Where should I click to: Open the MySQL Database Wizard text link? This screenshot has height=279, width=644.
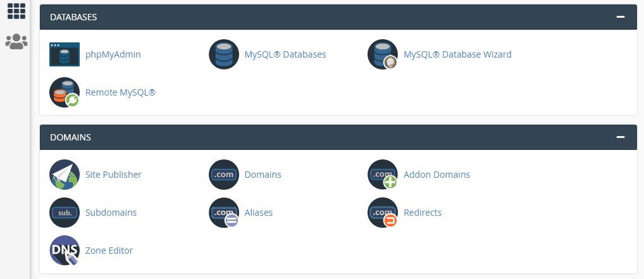457,54
